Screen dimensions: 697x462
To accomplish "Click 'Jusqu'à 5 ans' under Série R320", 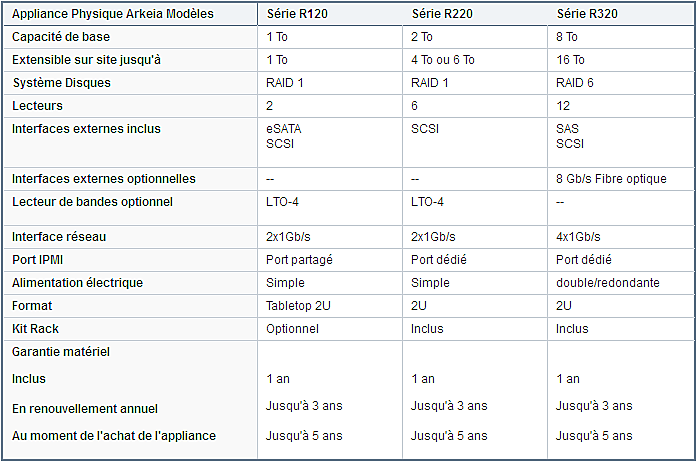I will (x=594, y=436).
